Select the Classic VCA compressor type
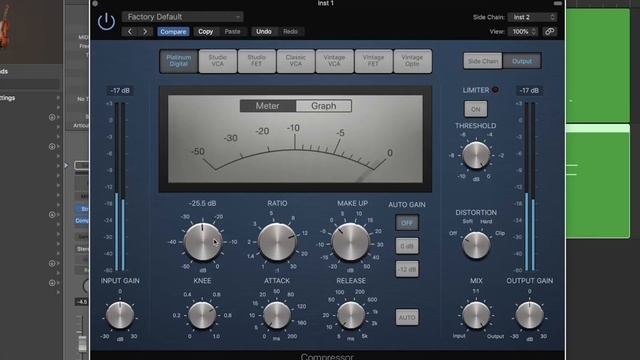Screen dimensions: 640x360 296,61
